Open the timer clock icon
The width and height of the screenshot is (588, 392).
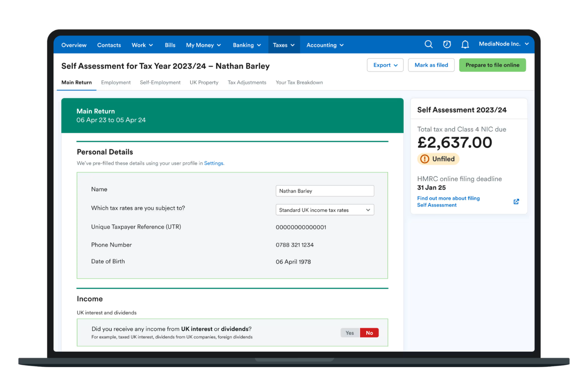447,44
